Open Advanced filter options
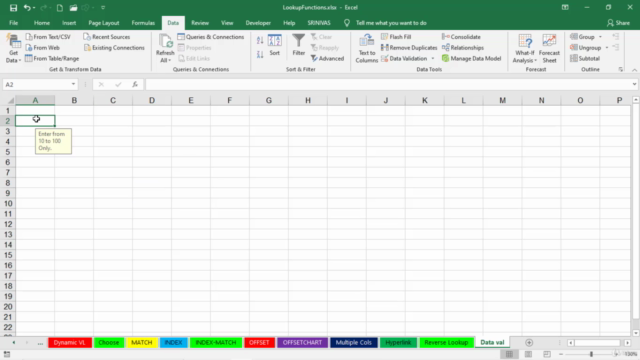 coord(327,59)
